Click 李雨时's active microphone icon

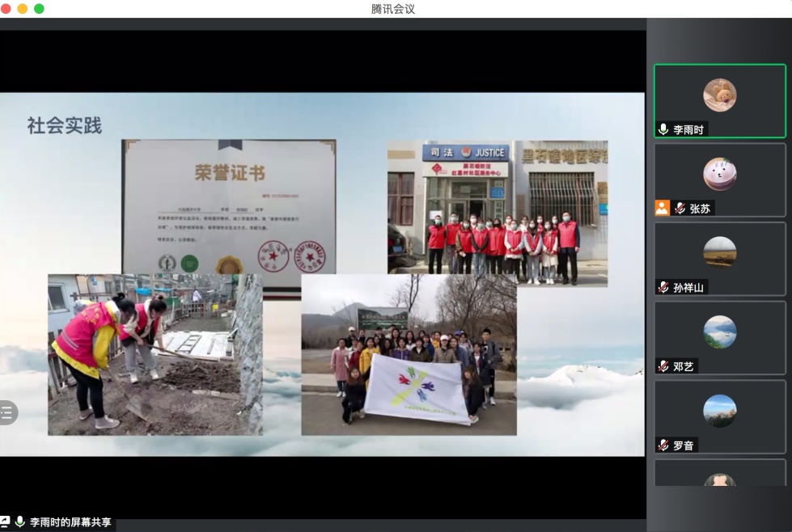(663, 129)
